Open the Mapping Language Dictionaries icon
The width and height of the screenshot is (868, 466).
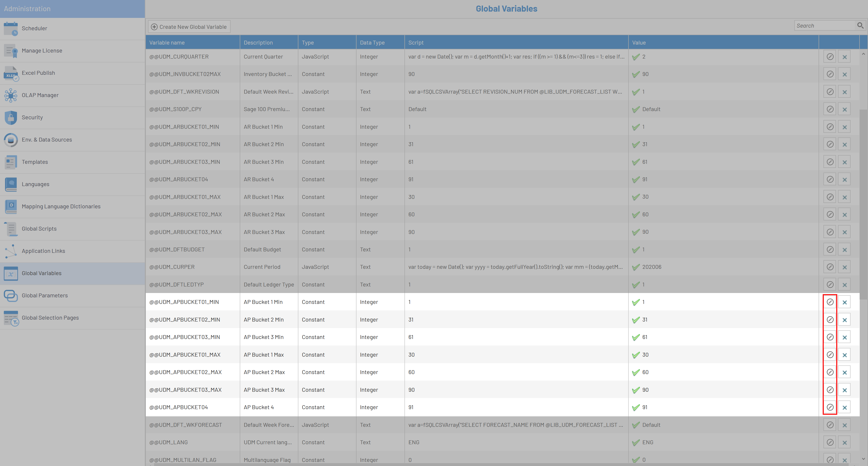[11, 206]
